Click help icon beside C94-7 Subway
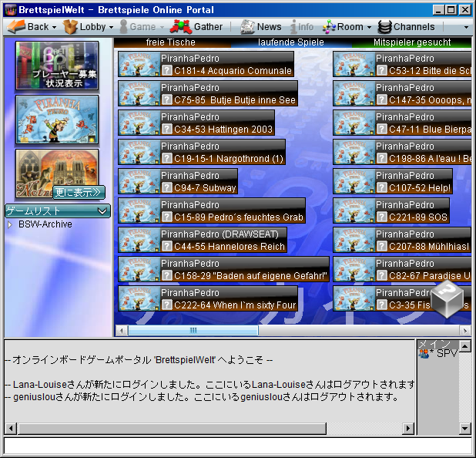Image resolution: width=476 pixels, height=458 pixels. point(166,187)
